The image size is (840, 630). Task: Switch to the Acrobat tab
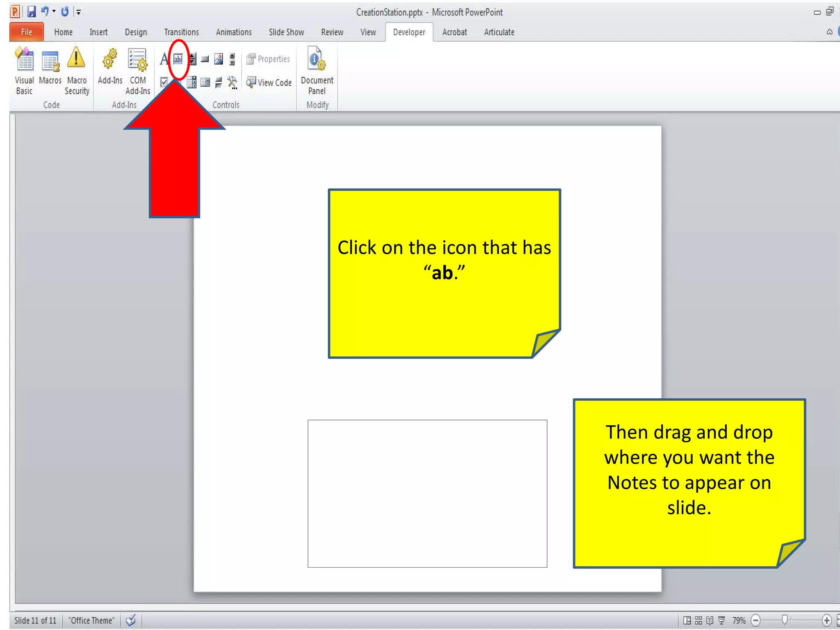(x=454, y=32)
